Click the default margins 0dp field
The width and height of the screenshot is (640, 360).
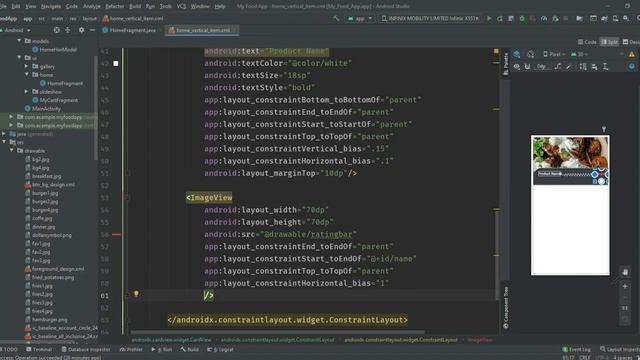tap(541, 67)
